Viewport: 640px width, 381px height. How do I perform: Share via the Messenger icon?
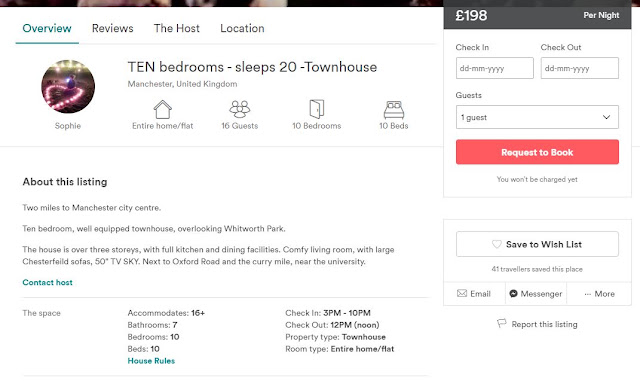coord(513,293)
